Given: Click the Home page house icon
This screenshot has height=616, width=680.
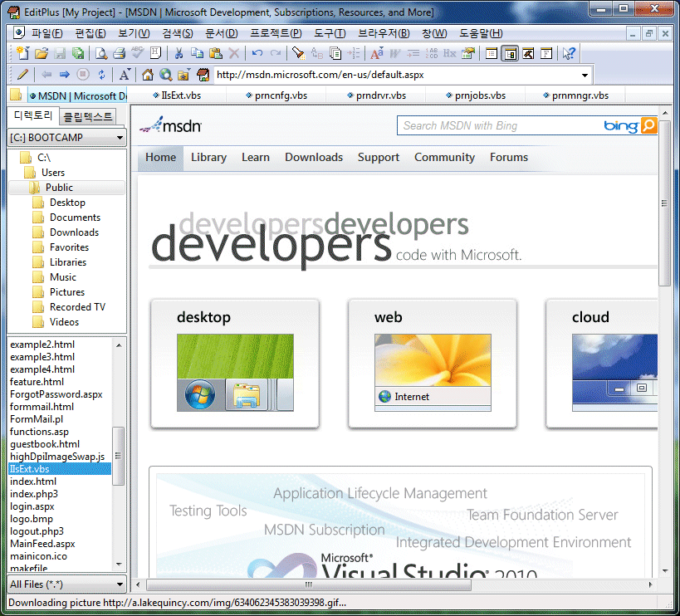Looking at the screenshot, I should click(148, 75).
